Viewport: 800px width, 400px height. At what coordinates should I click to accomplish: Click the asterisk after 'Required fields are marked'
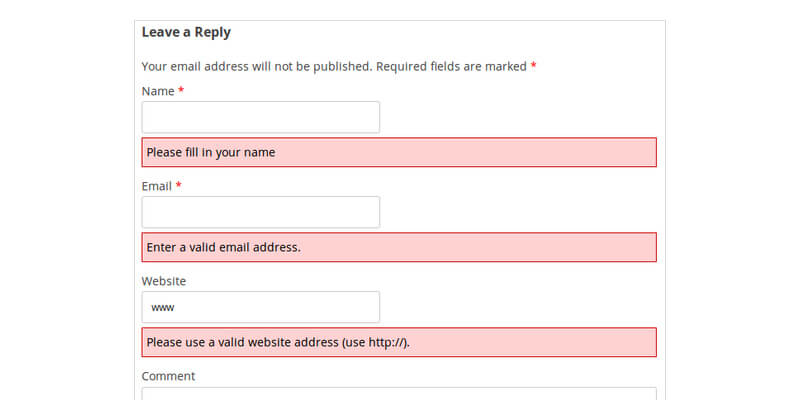pos(534,66)
